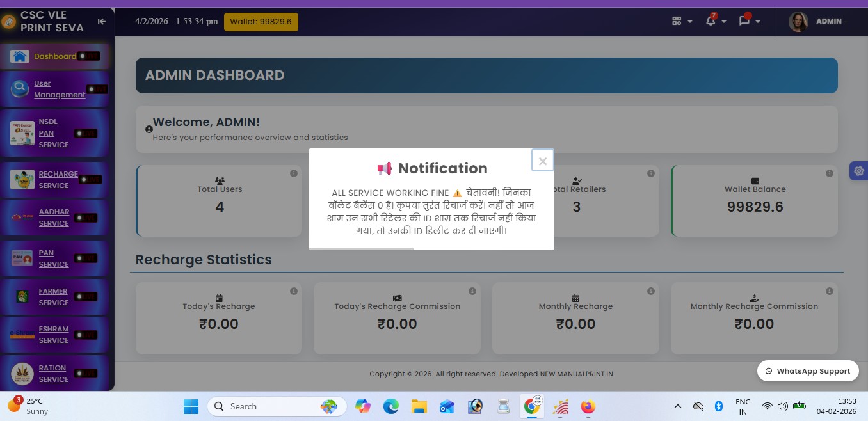
Task: Select Aadhar Service in sidebar
Action: click(54, 218)
